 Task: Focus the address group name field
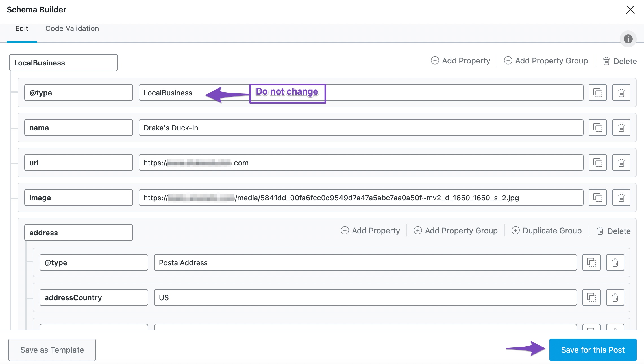coord(79,233)
